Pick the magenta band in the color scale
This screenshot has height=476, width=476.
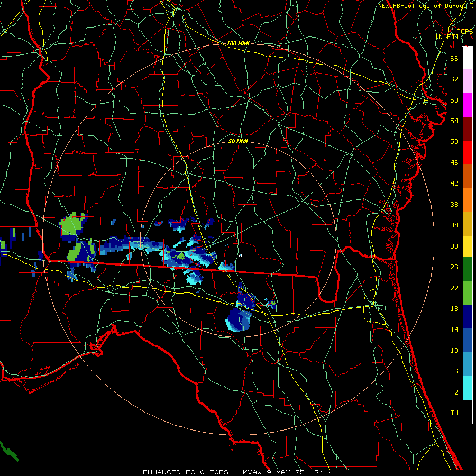467,105
